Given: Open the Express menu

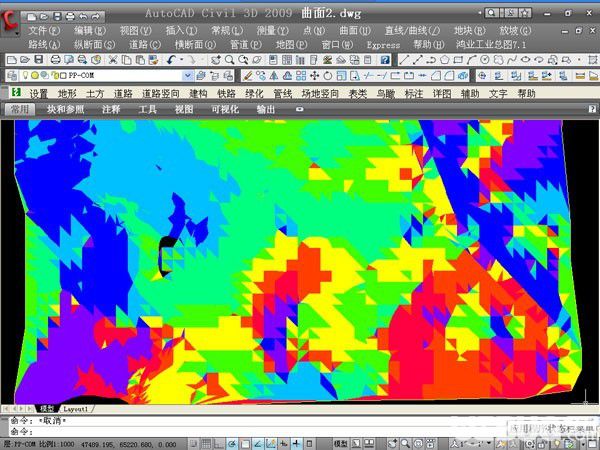Looking at the screenshot, I should [383, 45].
